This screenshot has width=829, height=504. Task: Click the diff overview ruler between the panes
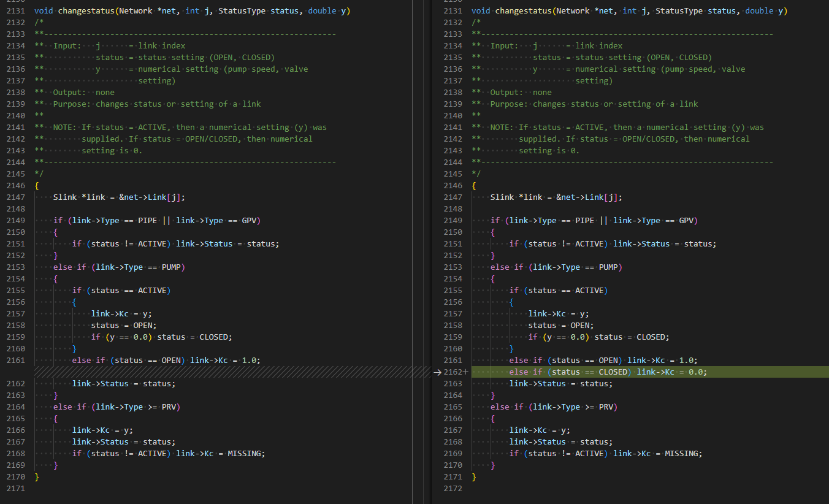click(x=422, y=252)
